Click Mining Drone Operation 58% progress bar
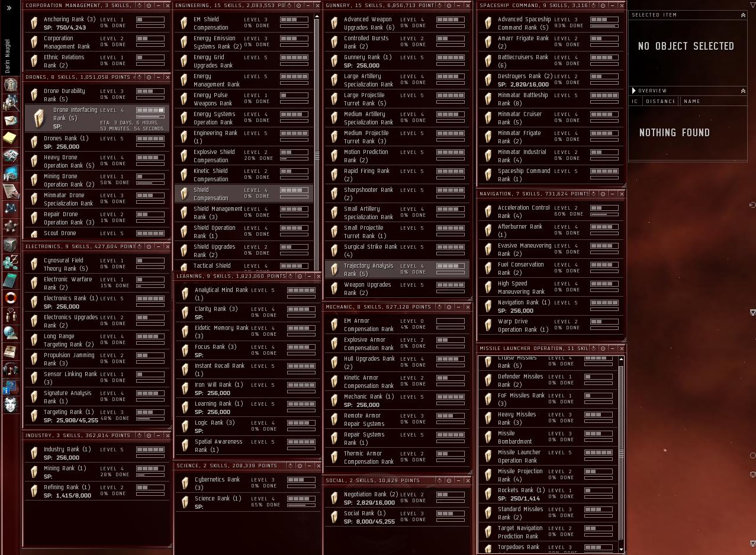Viewport: 756px width, 555px height. 150,183
